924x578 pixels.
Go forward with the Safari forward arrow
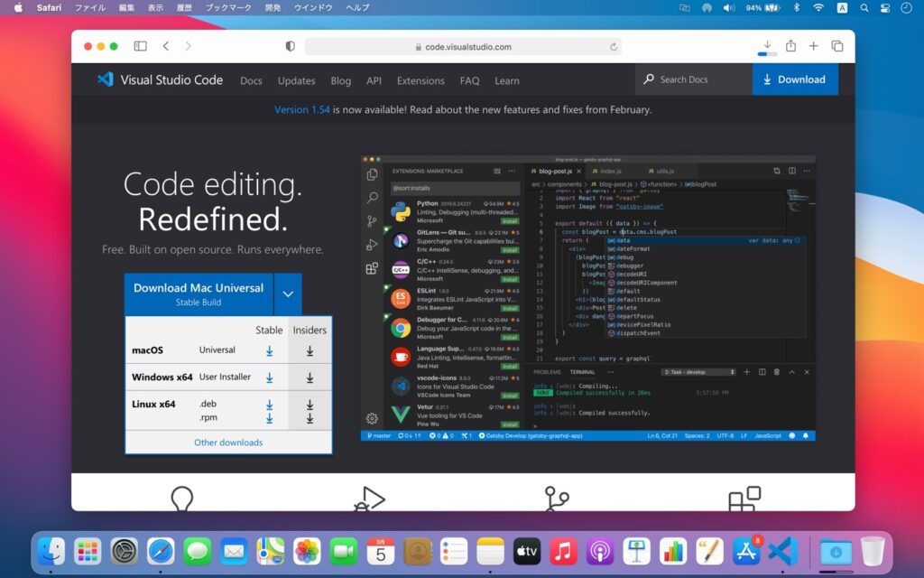(188, 46)
